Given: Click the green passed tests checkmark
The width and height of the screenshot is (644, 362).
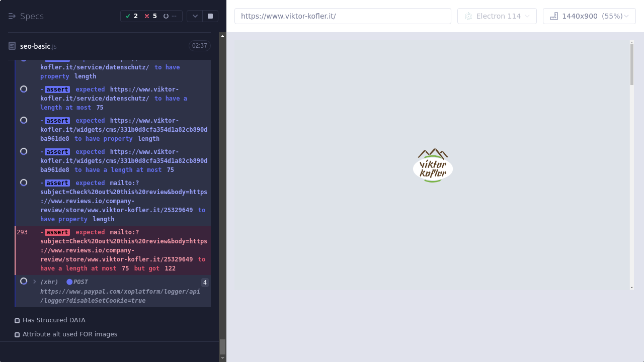Looking at the screenshot, I should (128, 16).
